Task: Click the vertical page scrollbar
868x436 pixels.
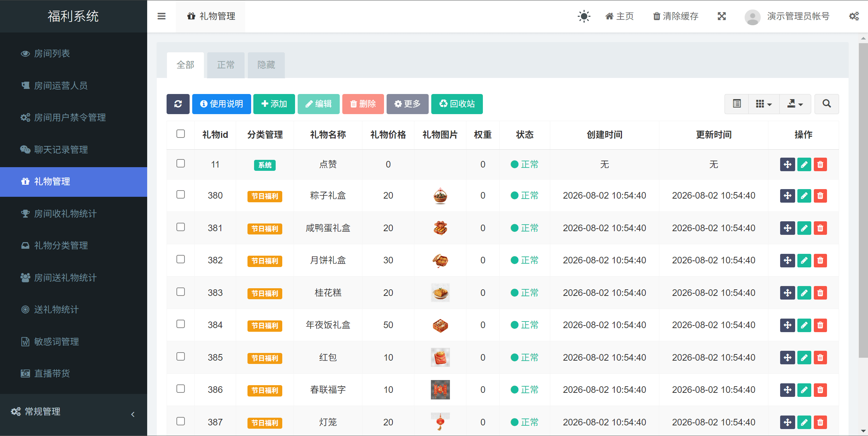Action: click(863, 200)
